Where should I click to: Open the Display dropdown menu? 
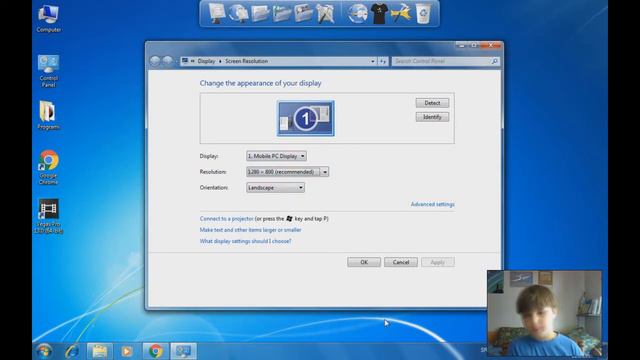tap(276, 156)
